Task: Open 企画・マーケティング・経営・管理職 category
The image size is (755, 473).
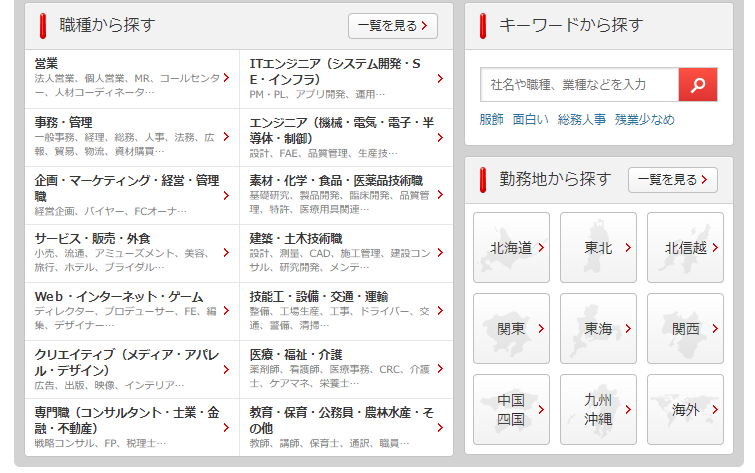Action: 132,196
